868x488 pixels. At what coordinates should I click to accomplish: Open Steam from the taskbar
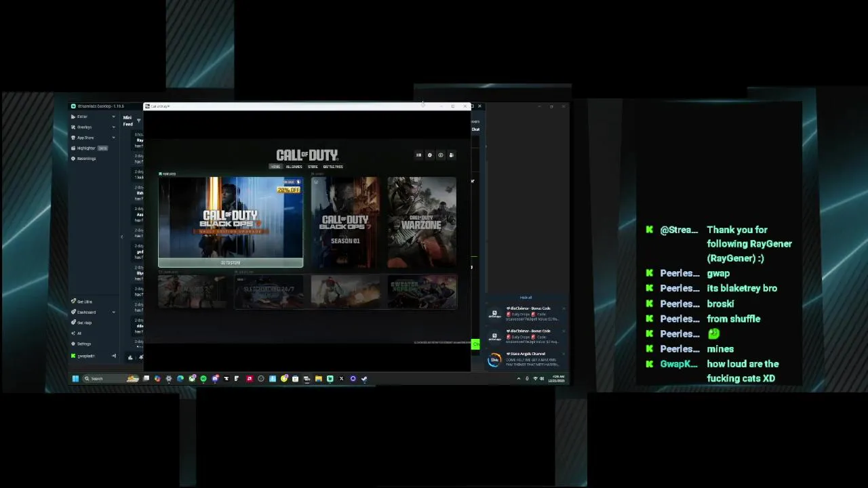coord(364,379)
